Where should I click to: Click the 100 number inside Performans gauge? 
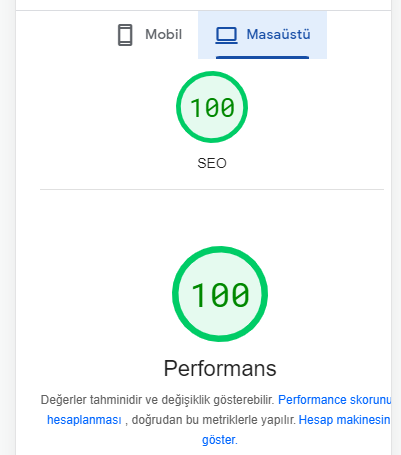tap(220, 295)
